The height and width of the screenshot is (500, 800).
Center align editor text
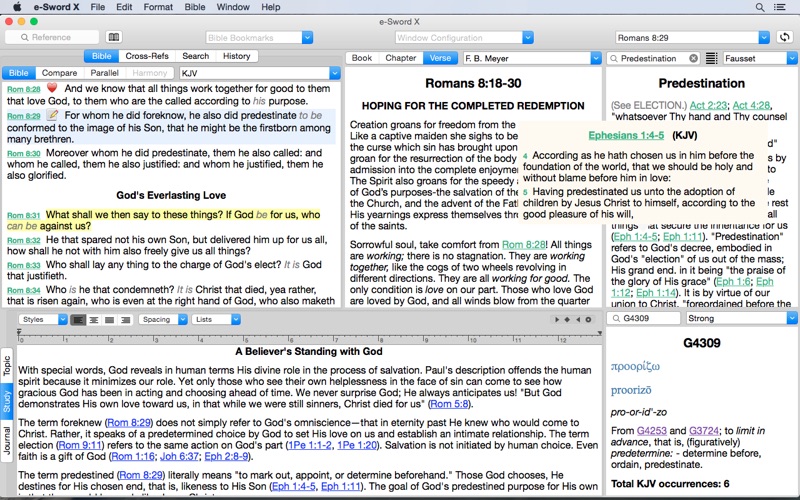[94, 320]
